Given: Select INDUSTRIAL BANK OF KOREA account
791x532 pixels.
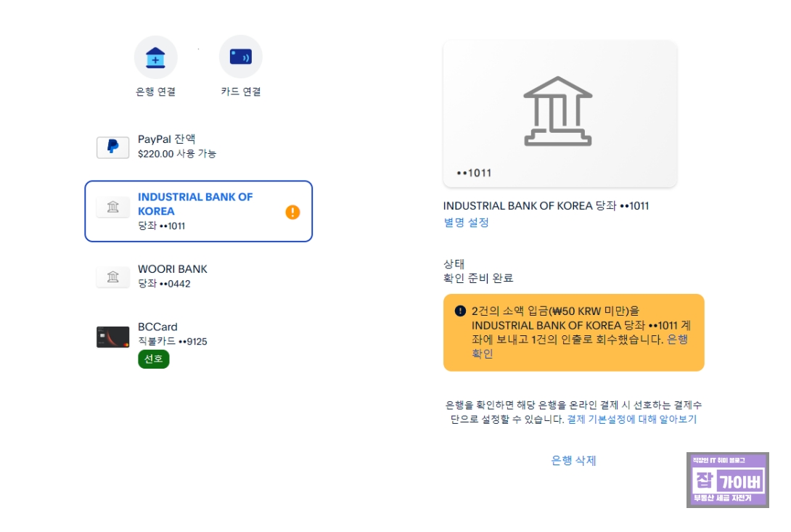Looking at the screenshot, I should tap(199, 211).
